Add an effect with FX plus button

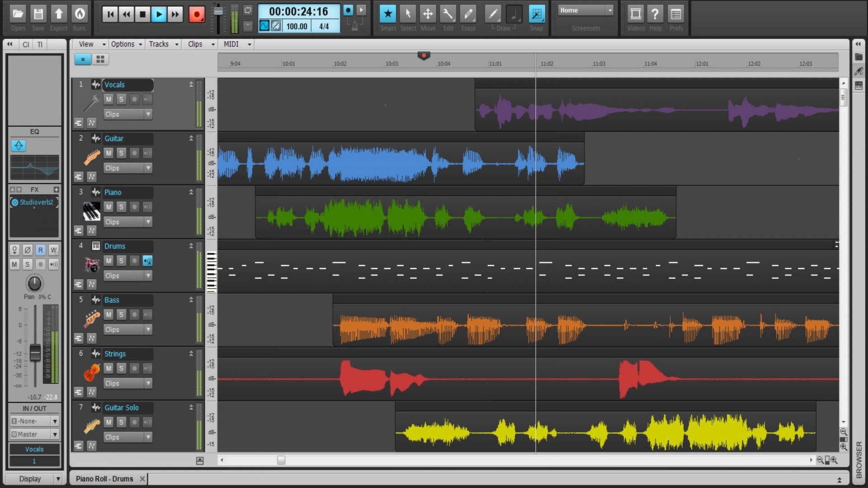point(56,190)
